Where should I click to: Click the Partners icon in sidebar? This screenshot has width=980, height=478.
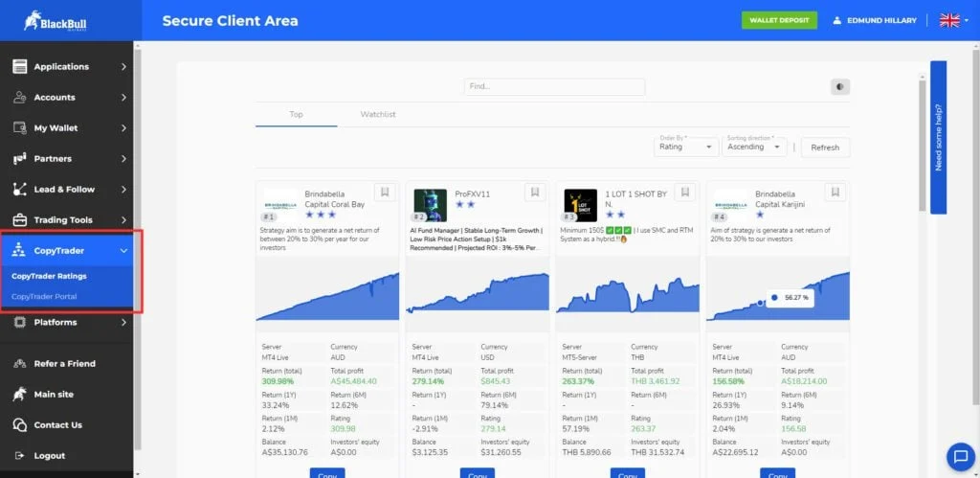19,158
